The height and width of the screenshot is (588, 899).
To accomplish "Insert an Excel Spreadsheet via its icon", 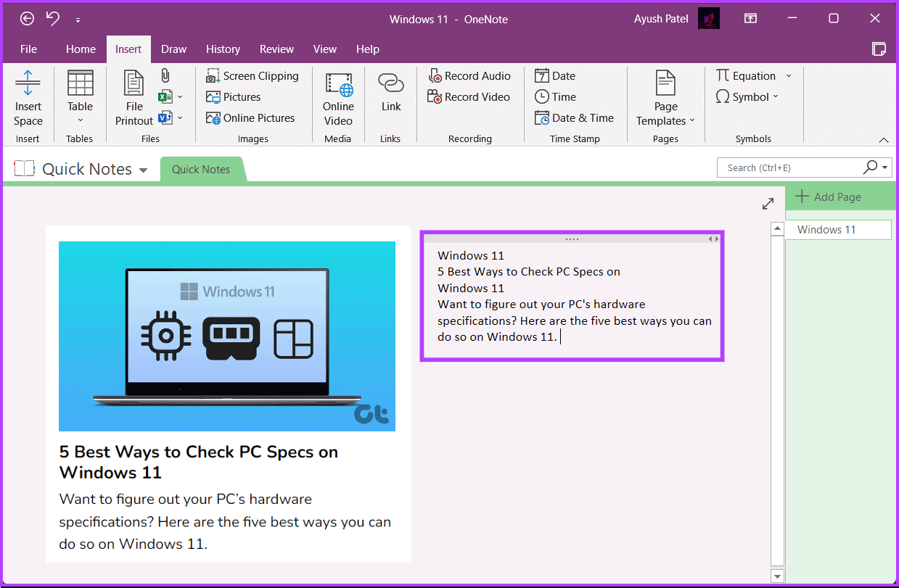I will tap(165, 96).
